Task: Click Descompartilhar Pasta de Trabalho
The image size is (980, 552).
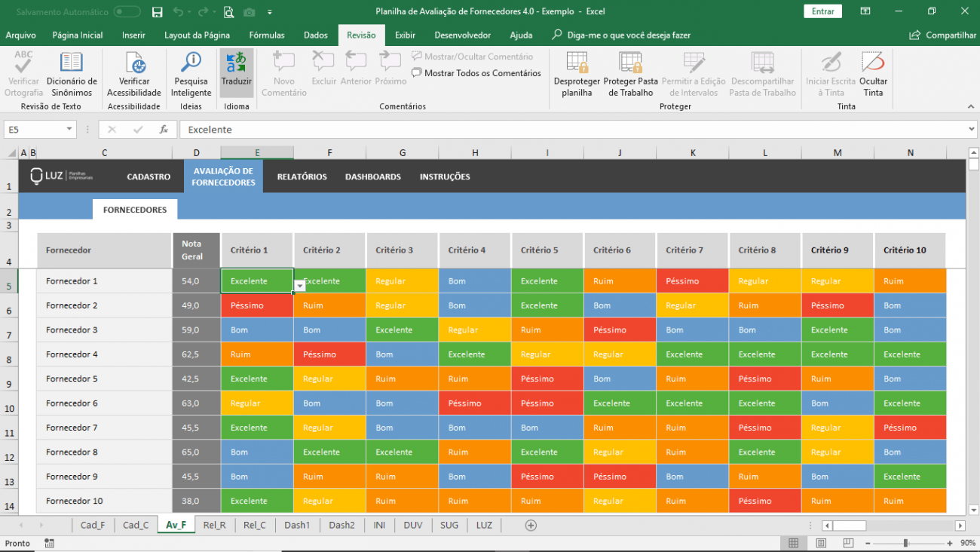Action: [x=762, y=74]
